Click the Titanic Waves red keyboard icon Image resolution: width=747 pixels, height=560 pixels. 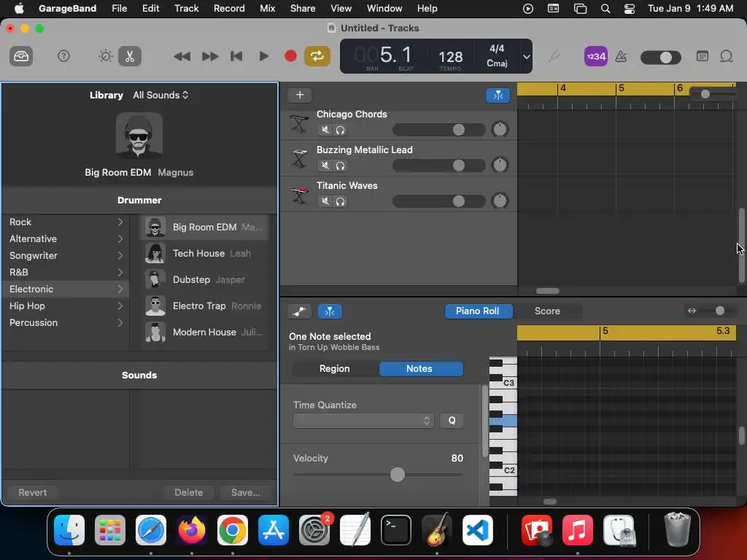coord(299,195)
